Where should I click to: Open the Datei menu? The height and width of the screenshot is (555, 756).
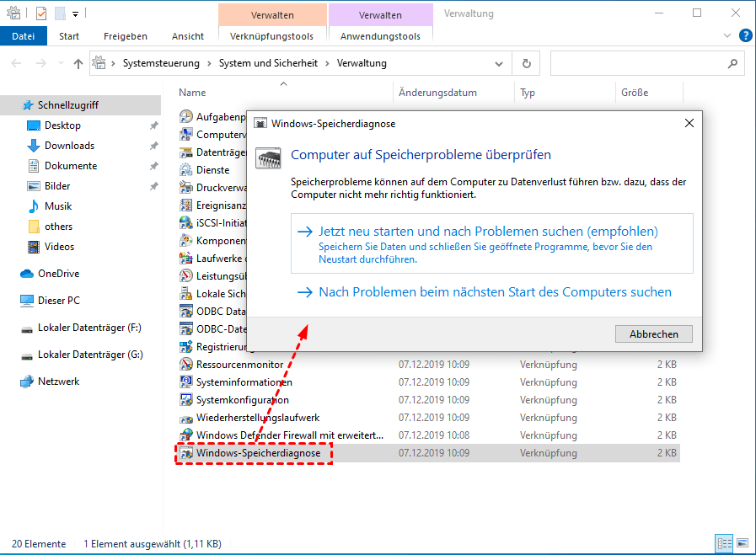coord(23,36)
